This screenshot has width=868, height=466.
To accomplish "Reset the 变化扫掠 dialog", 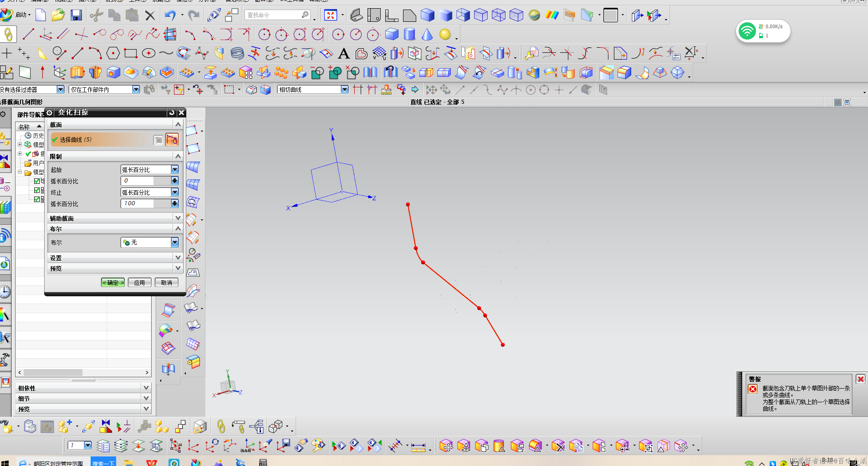I will click(171, 112).
